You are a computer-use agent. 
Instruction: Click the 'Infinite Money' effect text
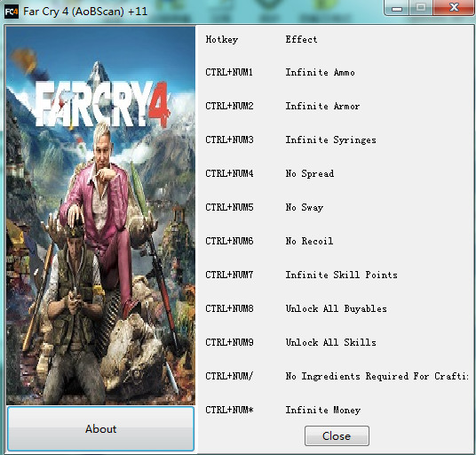click(322, 410)
